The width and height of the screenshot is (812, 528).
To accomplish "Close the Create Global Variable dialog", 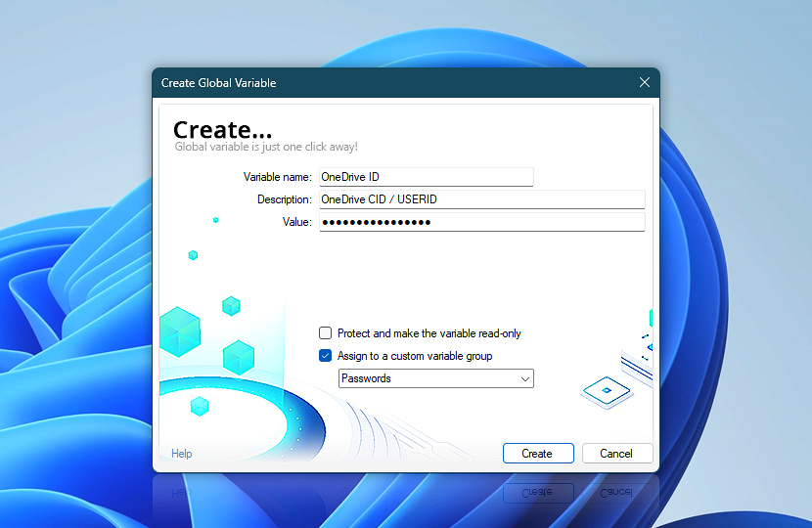I will [644, 83].
